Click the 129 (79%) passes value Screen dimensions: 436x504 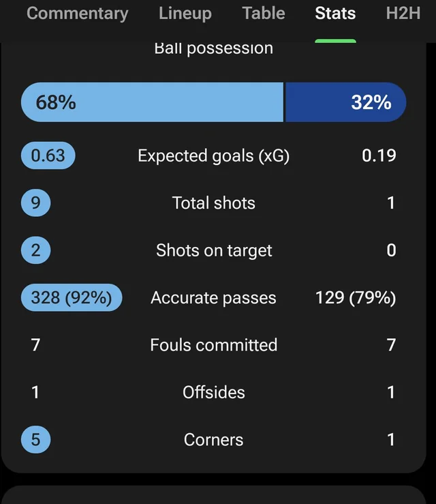click(356, 298)
